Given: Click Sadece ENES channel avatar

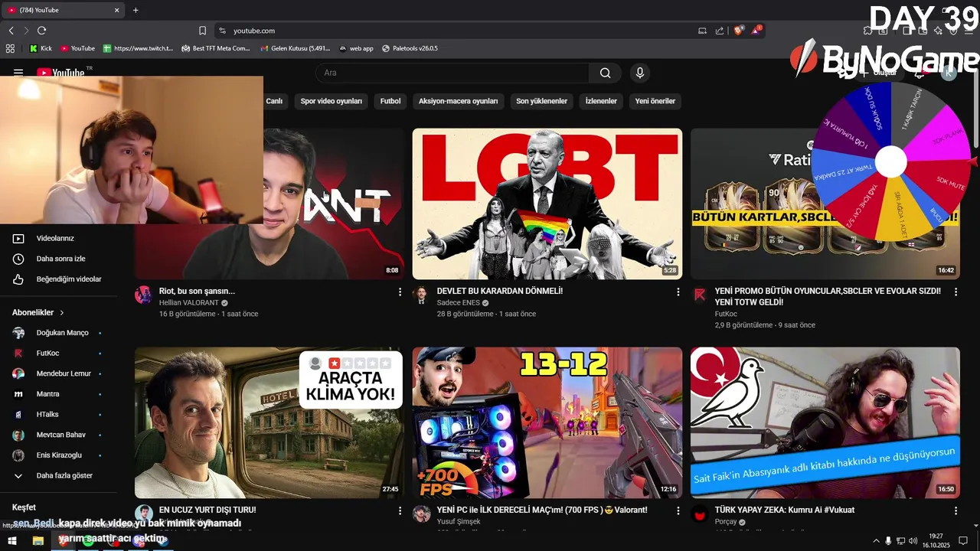Looking at the screenshot, I should [x=421, y=295].
